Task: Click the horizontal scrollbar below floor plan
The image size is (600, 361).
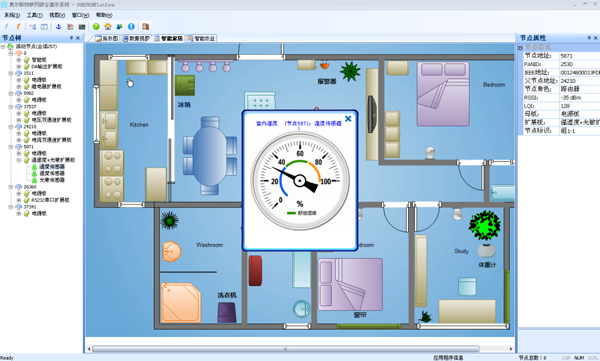Action: click(x=285, y=349)
